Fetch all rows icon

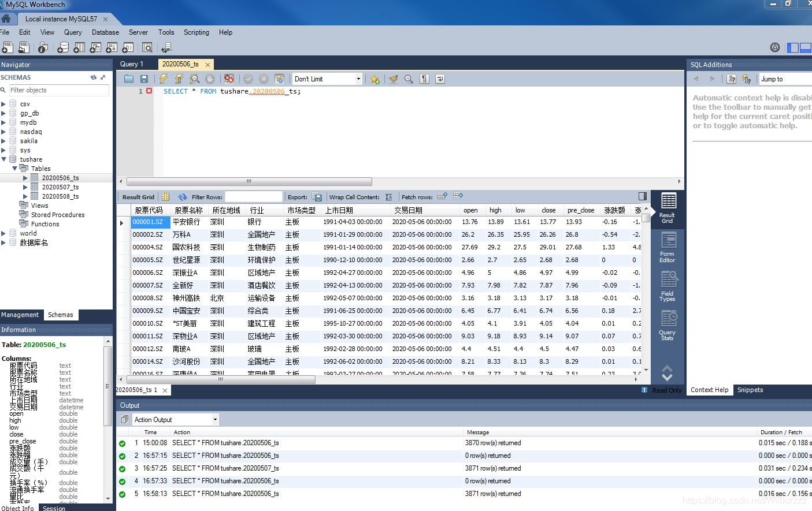point(458,195)
